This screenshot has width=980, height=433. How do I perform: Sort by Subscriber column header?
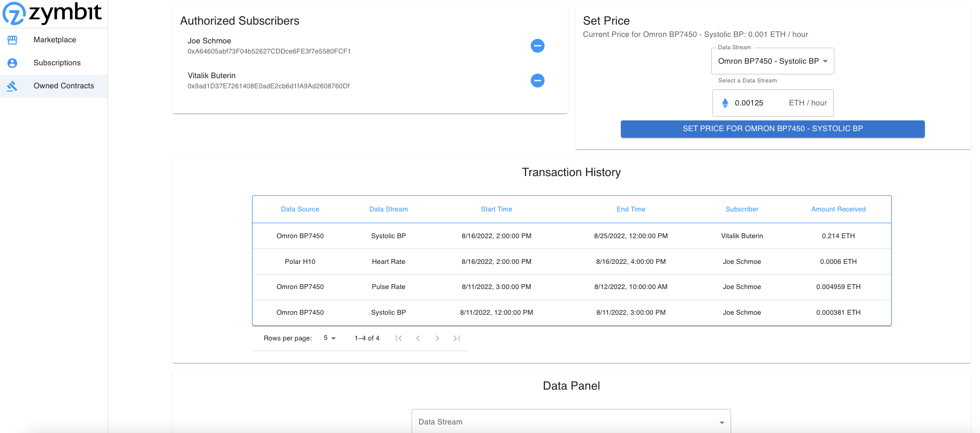pyautogui.click(x=742, y=209)
